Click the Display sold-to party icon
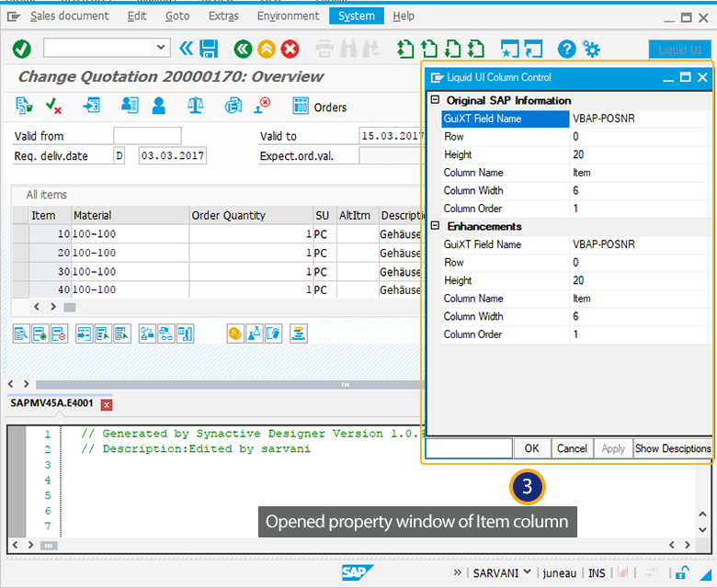Screen dimensions: 717x588 point(130,106)
